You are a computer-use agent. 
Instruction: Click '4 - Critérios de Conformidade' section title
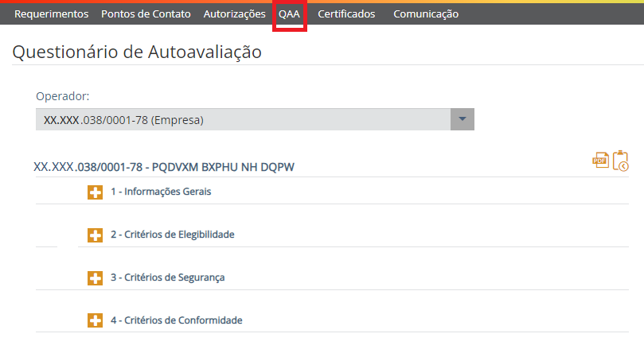coord(176,320)
